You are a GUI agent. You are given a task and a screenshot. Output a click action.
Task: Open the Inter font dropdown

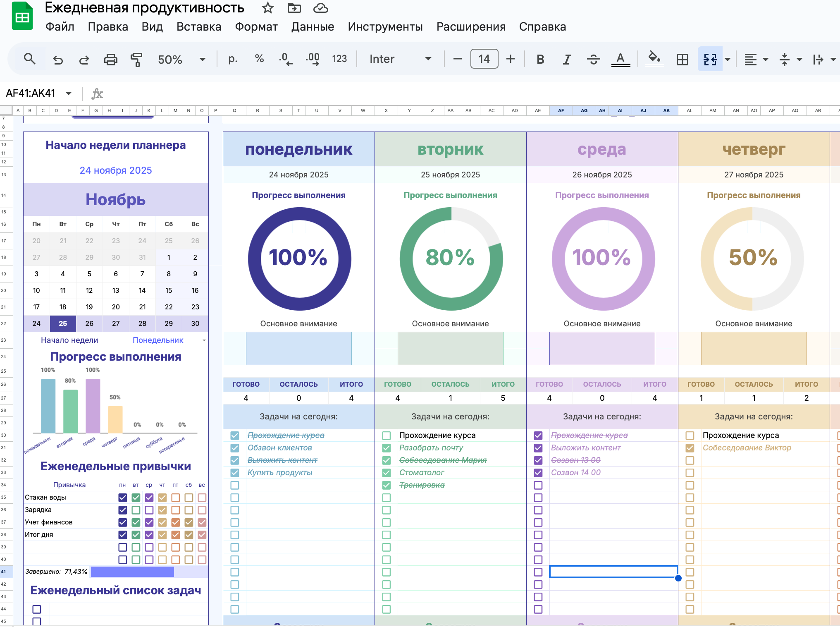428,59
